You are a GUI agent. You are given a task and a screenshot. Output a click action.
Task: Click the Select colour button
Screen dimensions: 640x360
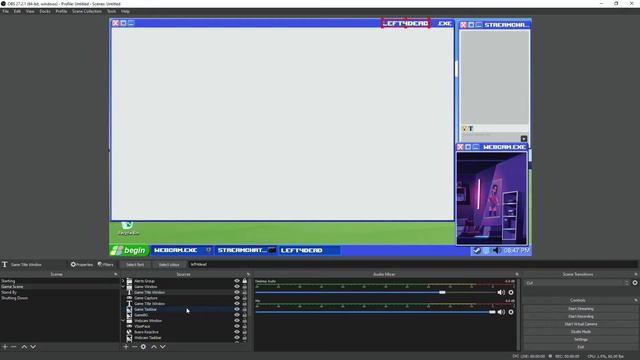tap(169, 264)
